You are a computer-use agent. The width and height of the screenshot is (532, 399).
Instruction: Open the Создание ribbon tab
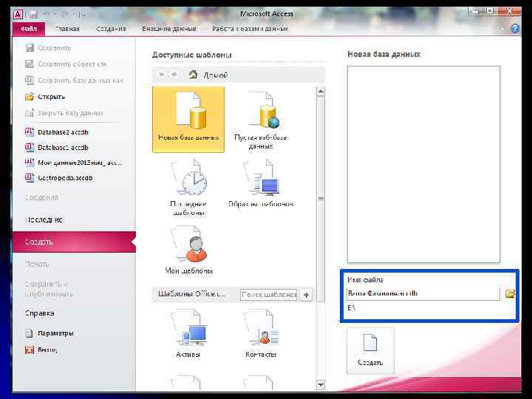pos(111,29)
